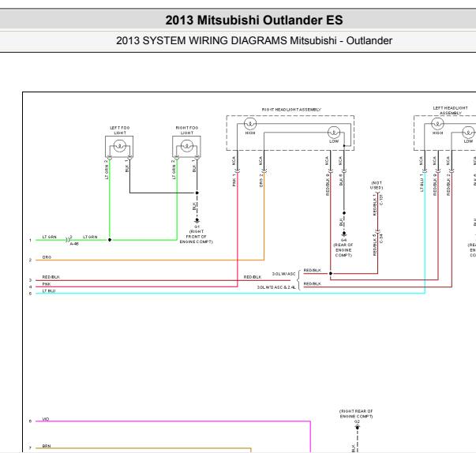Select the "LEFT HEADLIGHT ASSEMBLY" label

coord(451,110)
